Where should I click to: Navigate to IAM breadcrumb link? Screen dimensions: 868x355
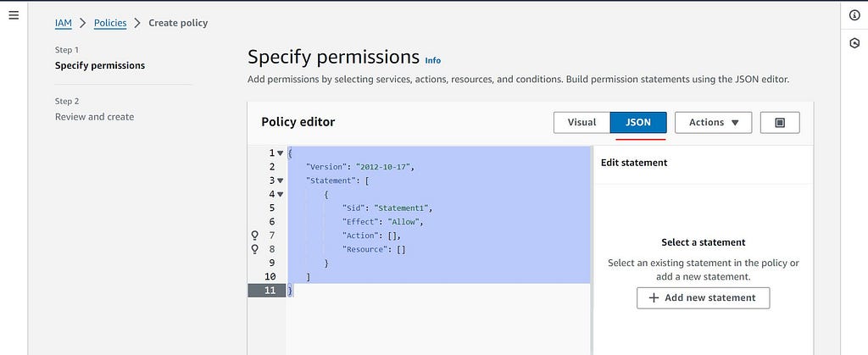pyautogui.click(x=63, y=23)
